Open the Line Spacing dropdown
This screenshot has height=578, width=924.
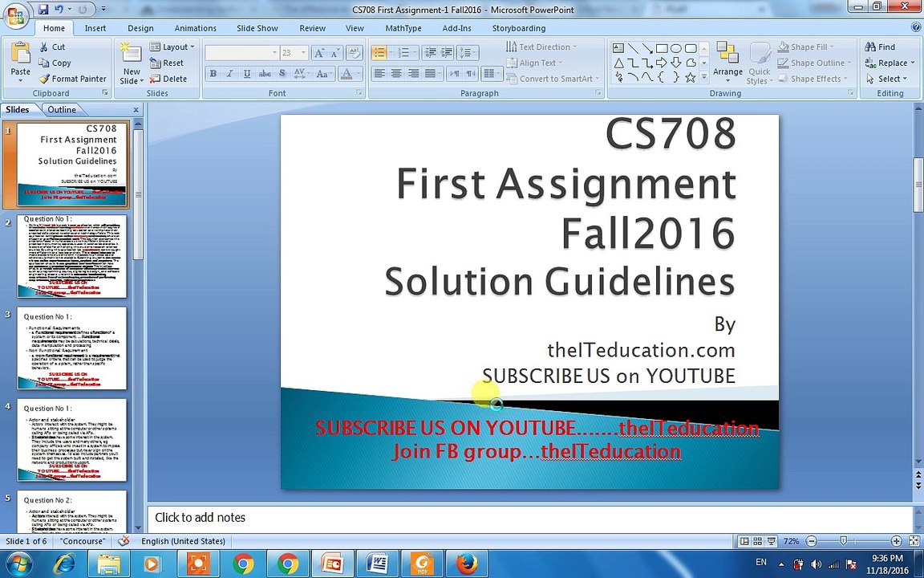coord(468,52)
